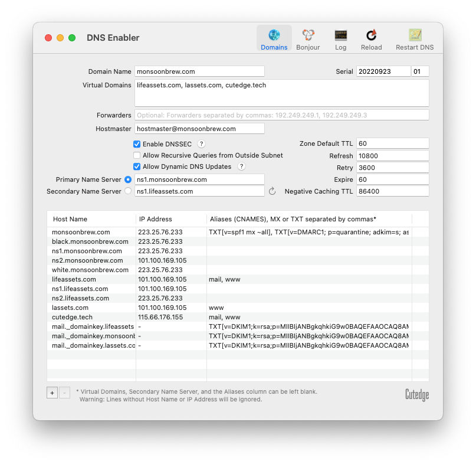Select the Secondary Name Server radio button
Image resolution: width=476 pixels, height=464 pixels.
(128, 191)
